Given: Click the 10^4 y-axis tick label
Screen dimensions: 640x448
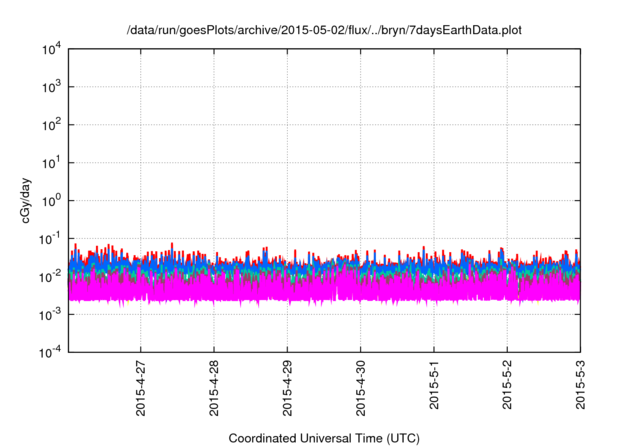Looking at the screenshot, I should point(51,50).
